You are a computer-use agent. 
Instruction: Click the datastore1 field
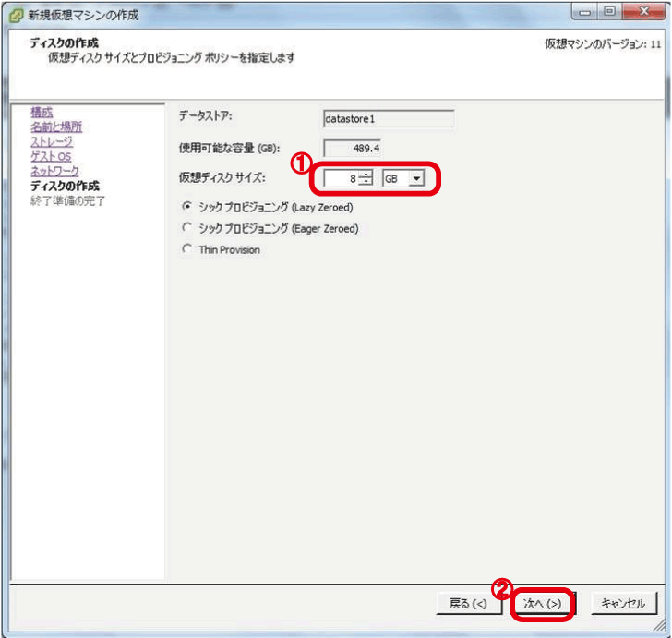pos(389,119)
